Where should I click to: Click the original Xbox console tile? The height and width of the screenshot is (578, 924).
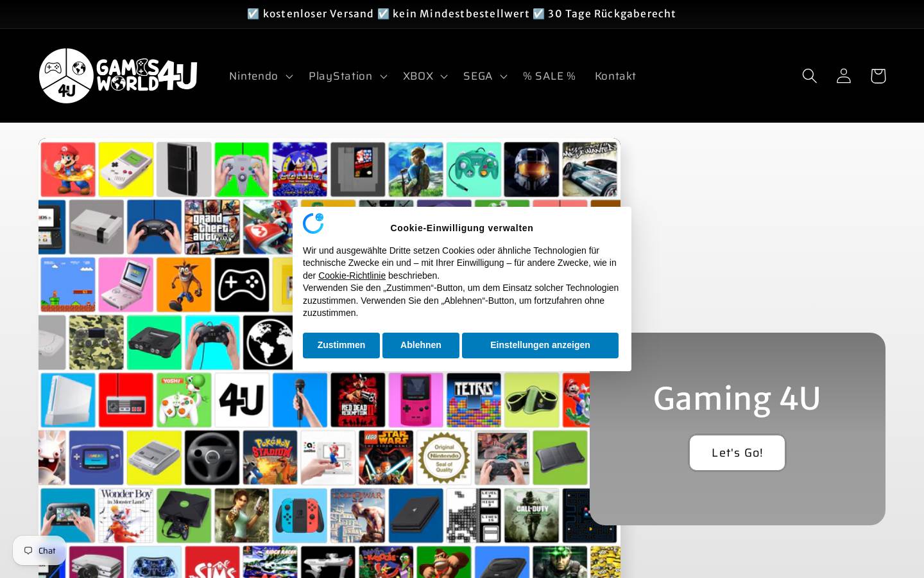[184, 515]
